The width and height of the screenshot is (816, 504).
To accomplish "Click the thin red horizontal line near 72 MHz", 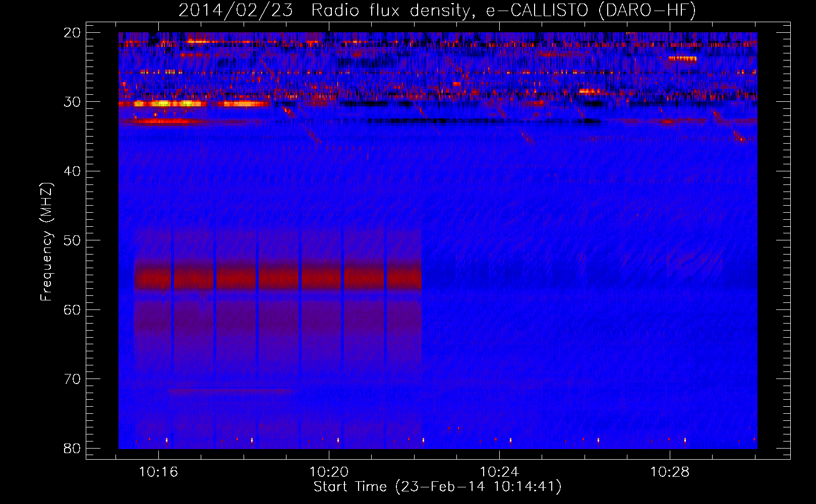I will (x=230, y=391).
